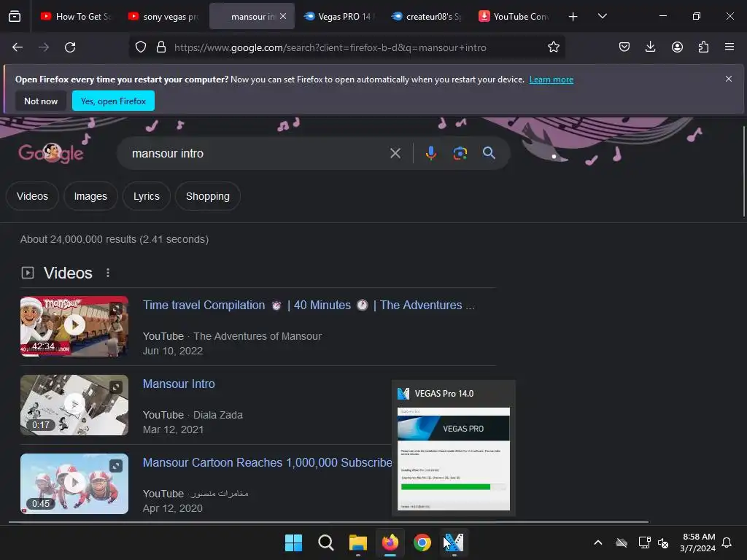
Task: Open a new tab with the plus icon
Action: click(x=573, y=17)
